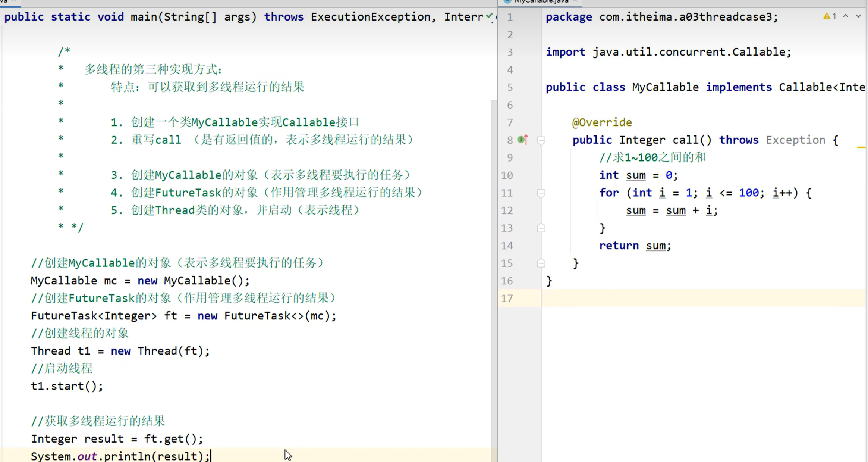Click the implements-method gutter icon on line 8
Screen dimensions: 868x462
523,140
